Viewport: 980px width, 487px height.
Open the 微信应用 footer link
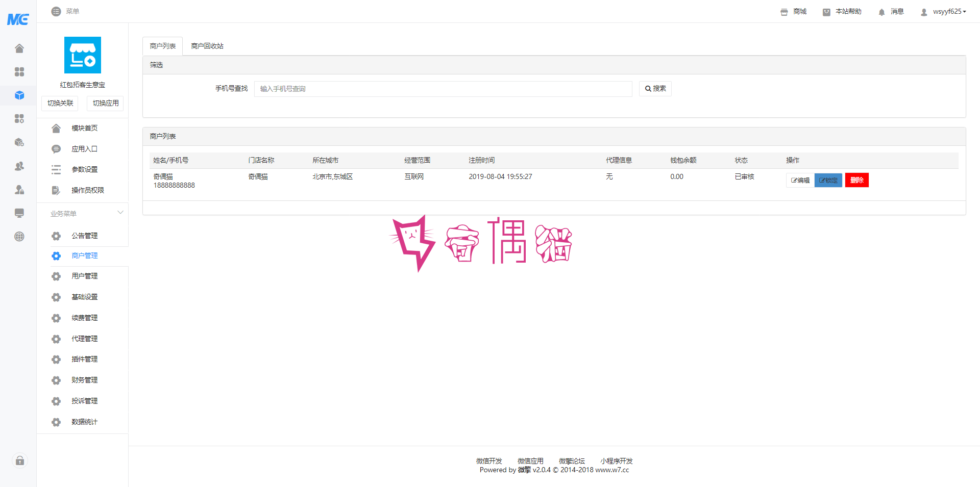pyautogui.click(x=530, y=461)
